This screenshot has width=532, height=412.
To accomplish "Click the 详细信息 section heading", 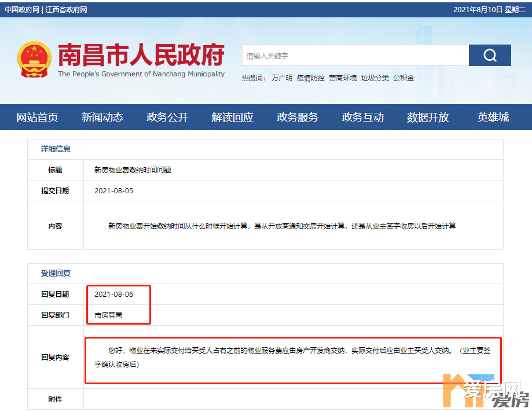I will point(56,149).
